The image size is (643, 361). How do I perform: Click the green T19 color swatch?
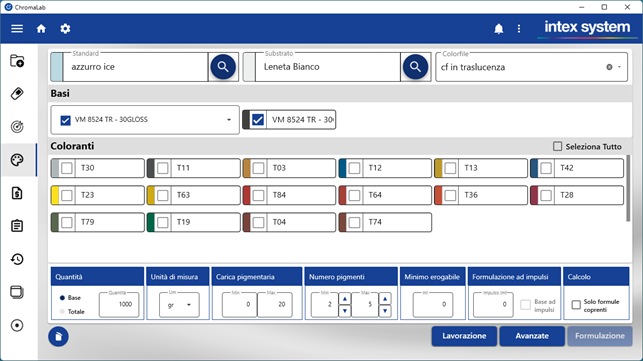pyautogui.click(x=151, y=222)
